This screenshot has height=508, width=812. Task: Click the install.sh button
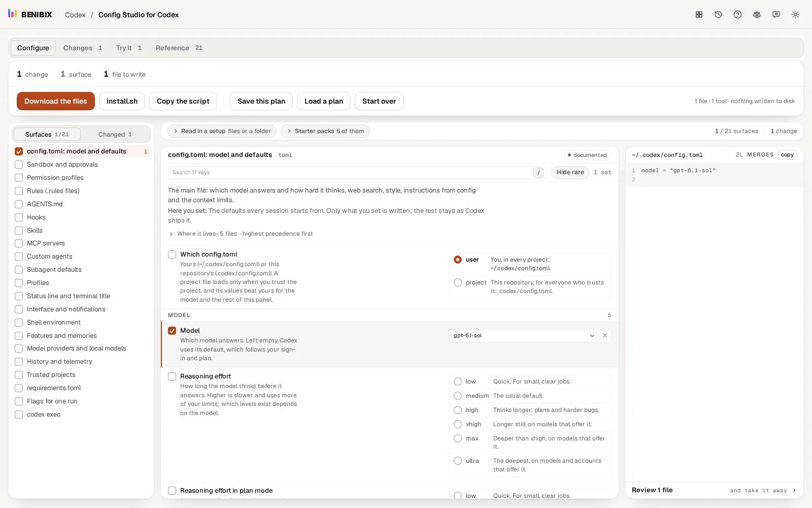click(122, 101)
